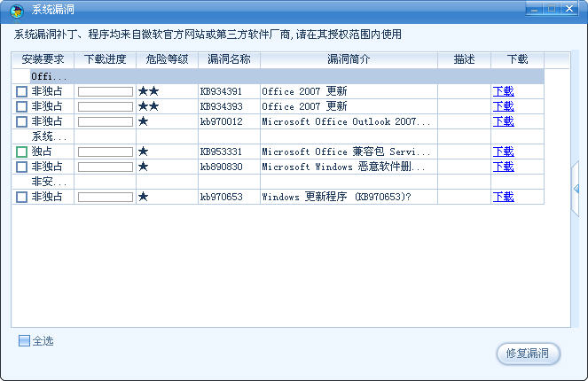This screenshot has width=588, height=381.
Task: Click the 描述 column header
Action: [464, 59]
